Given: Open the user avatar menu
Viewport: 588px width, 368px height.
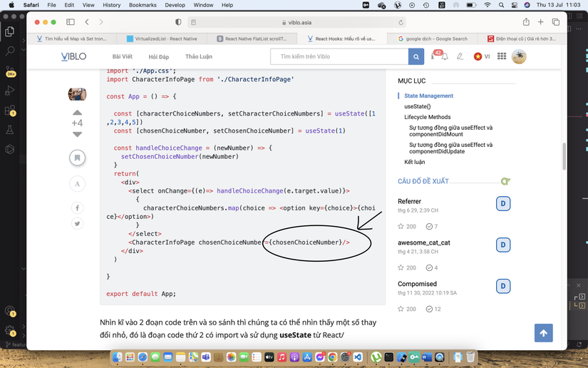Looking at the screenshot, I should coord(519,56).
